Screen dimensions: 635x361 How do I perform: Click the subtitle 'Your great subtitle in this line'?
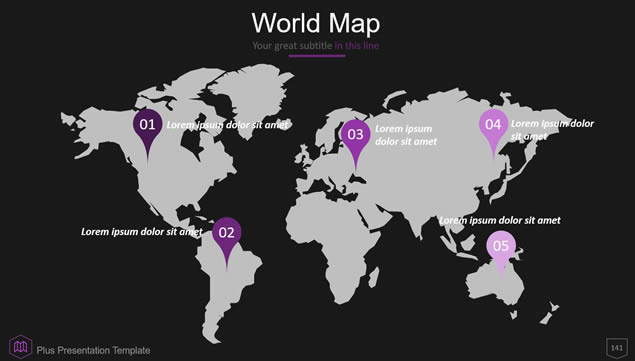[x=315, y=45]
